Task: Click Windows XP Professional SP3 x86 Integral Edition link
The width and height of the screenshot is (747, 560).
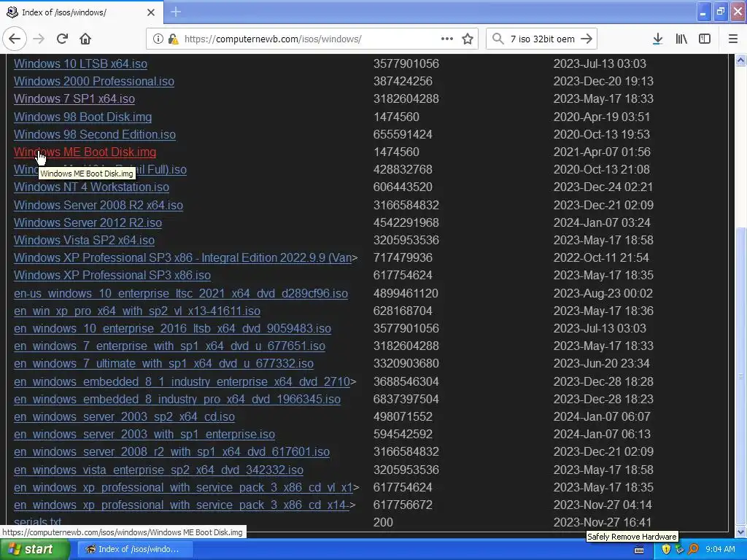Action: coord(183,257)
